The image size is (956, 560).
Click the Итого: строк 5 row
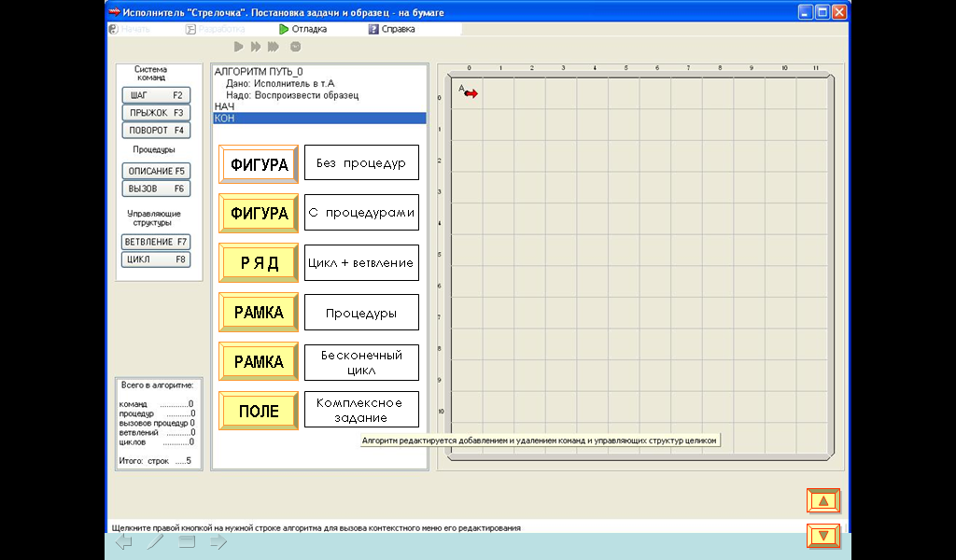click(x=156, y=461)
